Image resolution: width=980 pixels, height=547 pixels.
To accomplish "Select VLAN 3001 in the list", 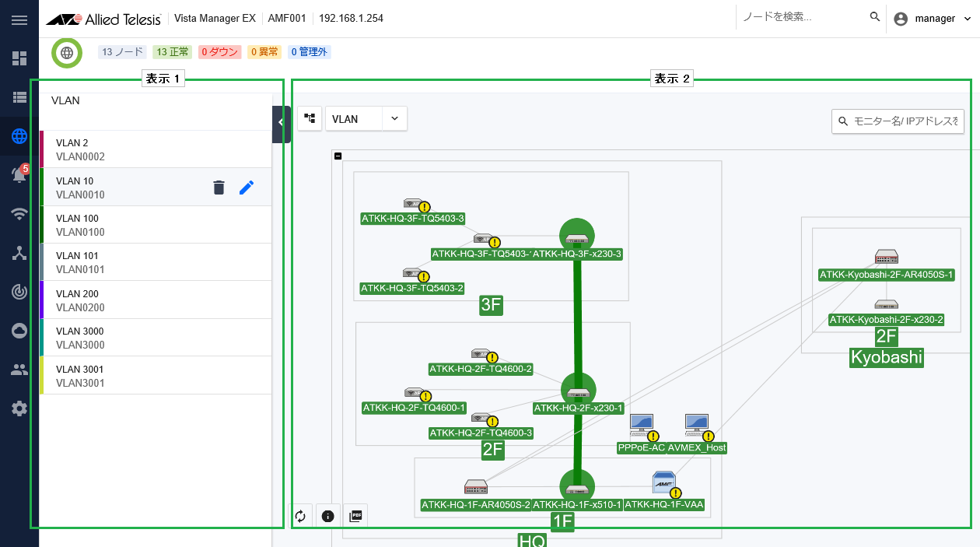I will (156, 376).
